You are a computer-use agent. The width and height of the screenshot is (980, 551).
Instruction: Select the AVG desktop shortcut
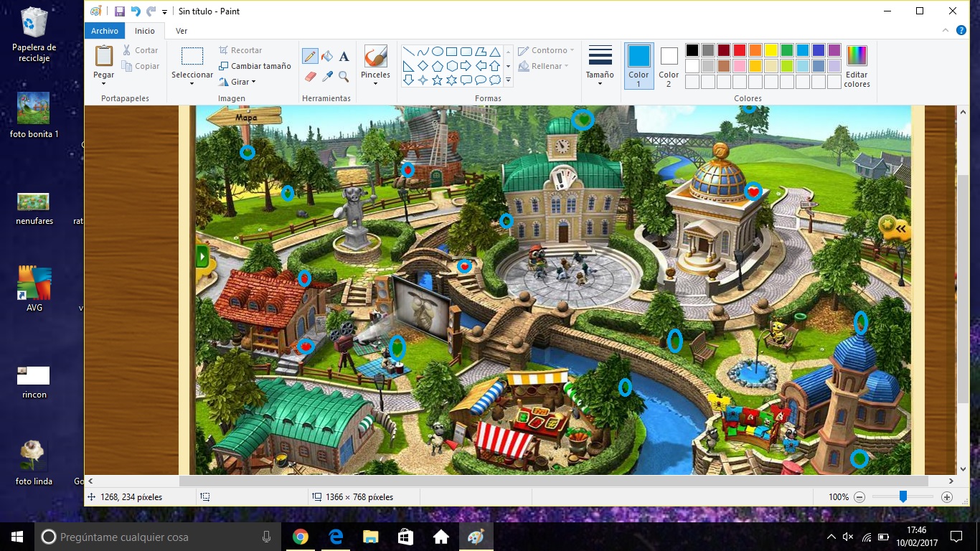[x=34, y=288]
